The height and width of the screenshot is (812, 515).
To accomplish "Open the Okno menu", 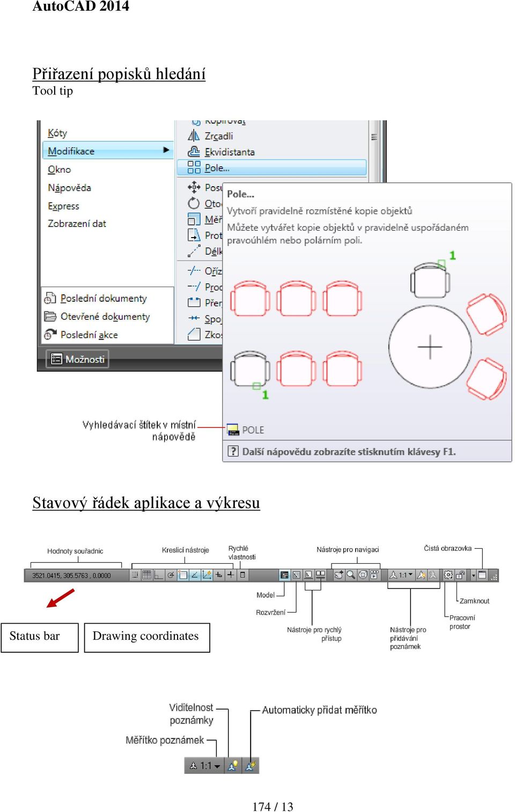I will [x=59, y=169].
